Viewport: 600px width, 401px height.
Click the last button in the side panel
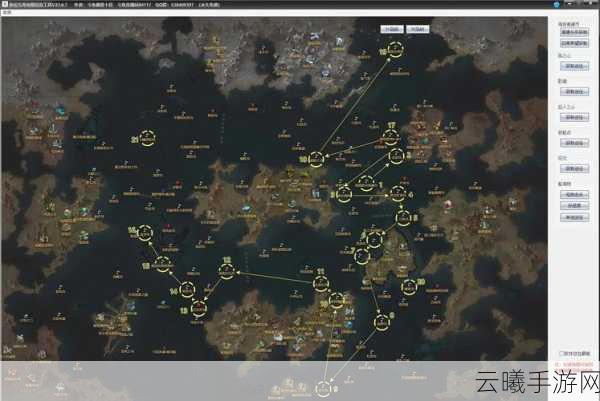pyautogui.click(x=574, y=218)
